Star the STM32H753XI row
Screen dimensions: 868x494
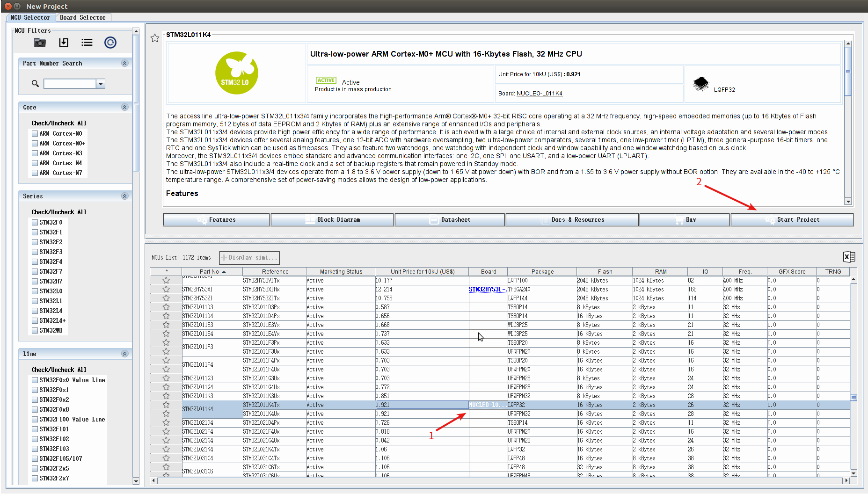pyautogui.click(x=166, y=289)
